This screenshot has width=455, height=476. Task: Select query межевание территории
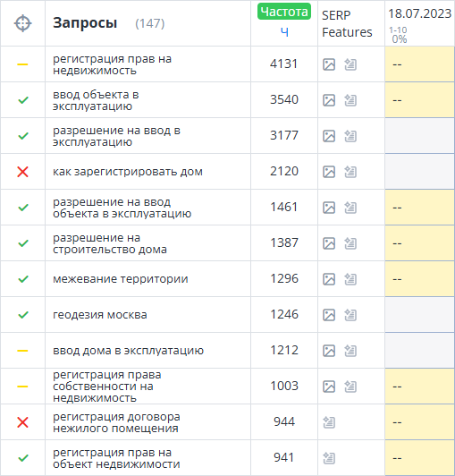click(121, 279)
